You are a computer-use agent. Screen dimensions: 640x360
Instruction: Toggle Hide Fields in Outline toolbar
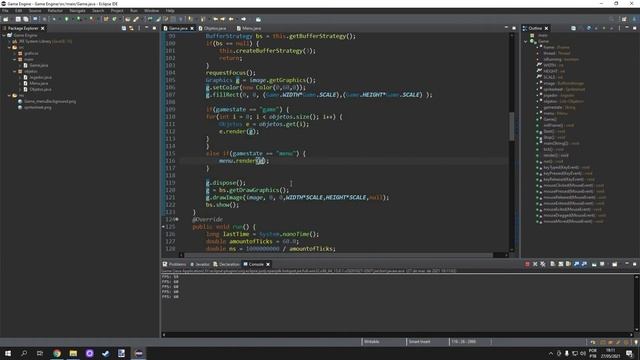pos(589,28)
